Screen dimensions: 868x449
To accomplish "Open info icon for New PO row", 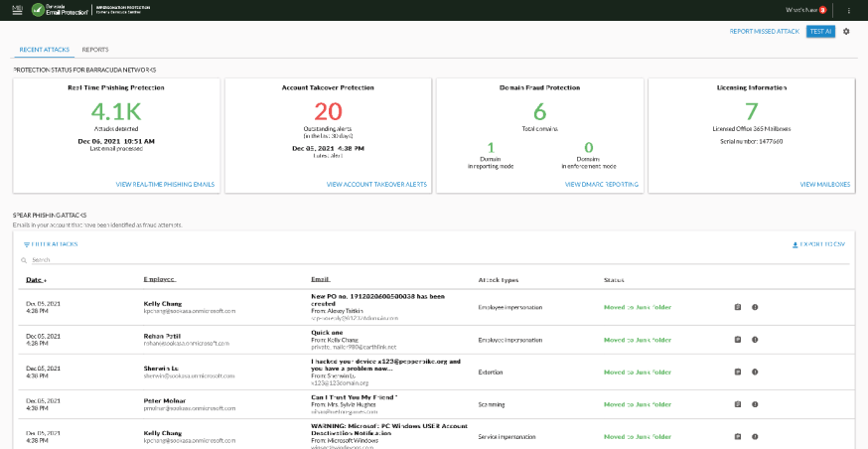I will 755,307.
